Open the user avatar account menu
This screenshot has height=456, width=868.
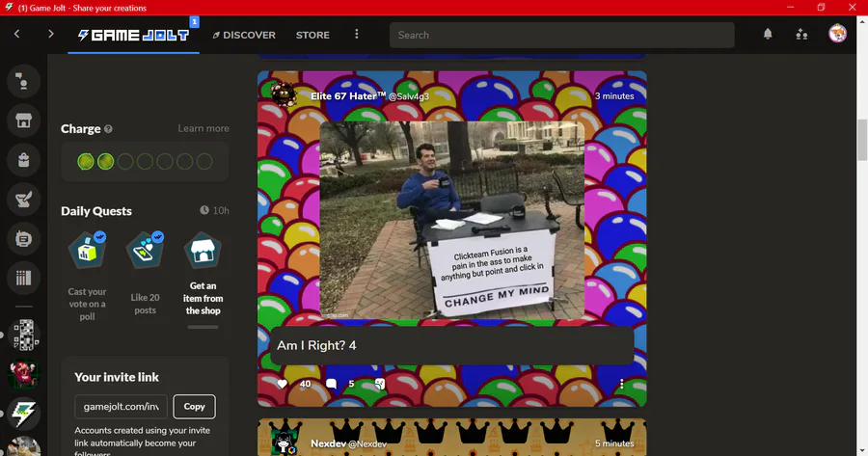837,34
